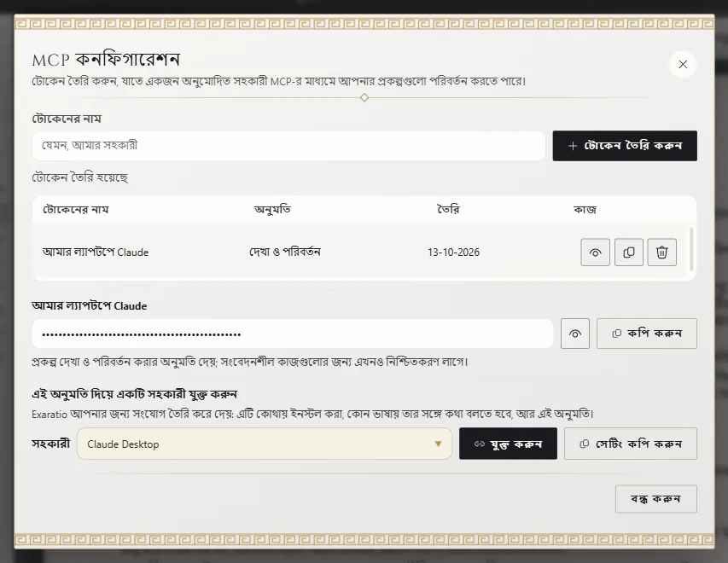The width and height of the screenshot is (728, 563).
Task: Close the MCP কনফিগারেশন dialog with X
Action: click(683, 65)
